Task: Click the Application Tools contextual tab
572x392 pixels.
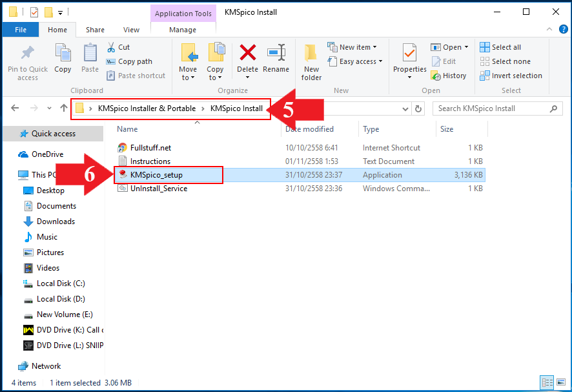Action: pyautogui.click(x=183, y=14)
